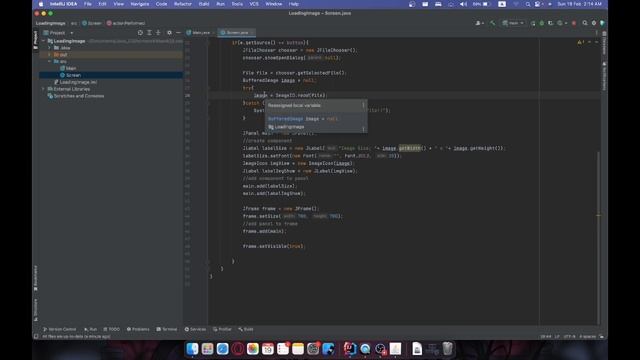Click Structure vertical sidebar tab
This screenshot has width=640, height=360.
[x=36, y=309]
